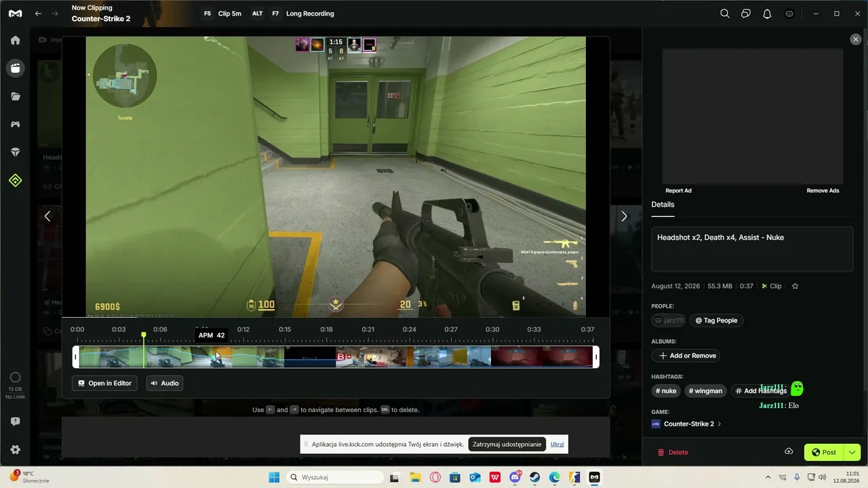Open the Clips library in the sidebar
Image resolution: width=868 pixels, height=488 pixels.
pos(15,68)
